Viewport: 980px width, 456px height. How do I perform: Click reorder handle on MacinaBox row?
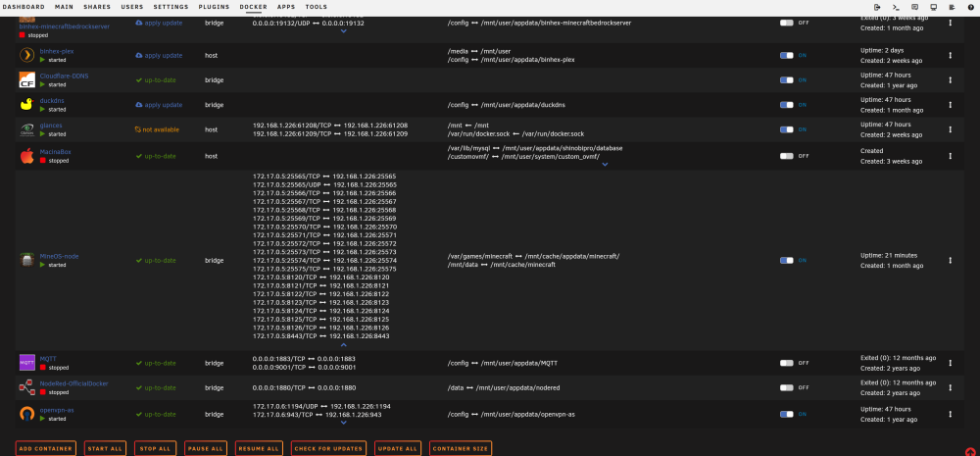click(950, 156)
